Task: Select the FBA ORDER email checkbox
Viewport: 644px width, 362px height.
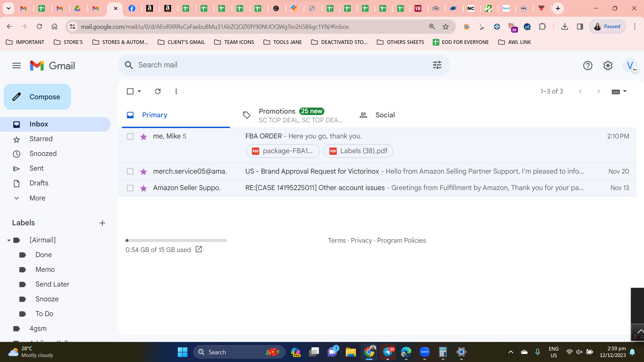Action: pos(130,136)
